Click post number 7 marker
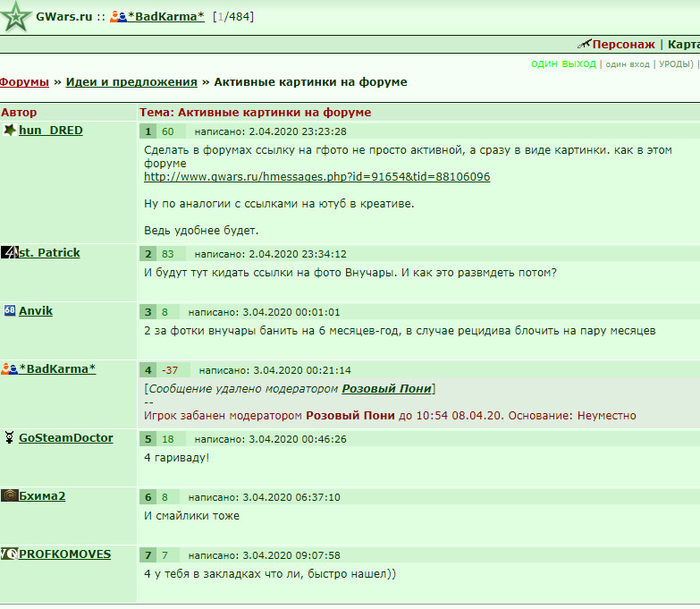700x609 pixels. pyautogui.click(x=148, y=555)
